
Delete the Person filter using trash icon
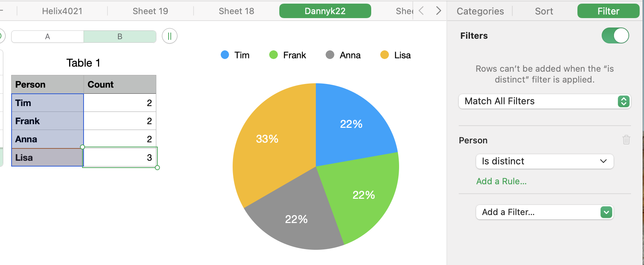click(x=626, y=140)
